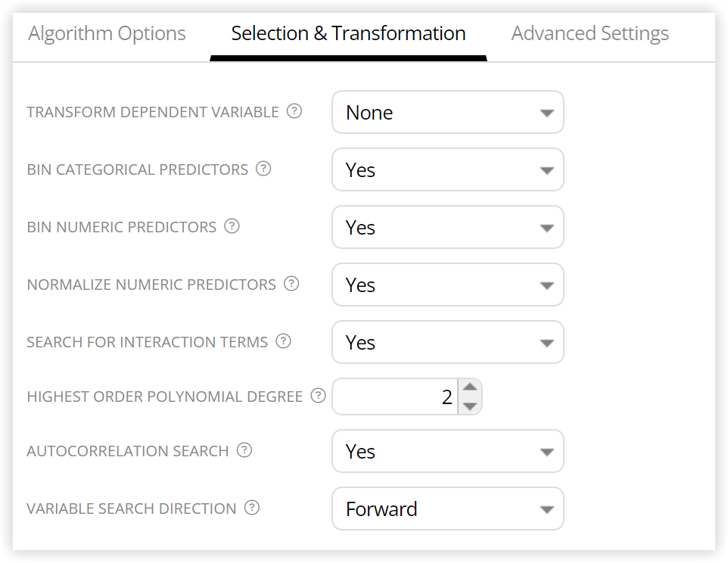Open the Autocorrelation Search dropdown
The height and width of the screenshot is (563, 728).
(447, 451)
